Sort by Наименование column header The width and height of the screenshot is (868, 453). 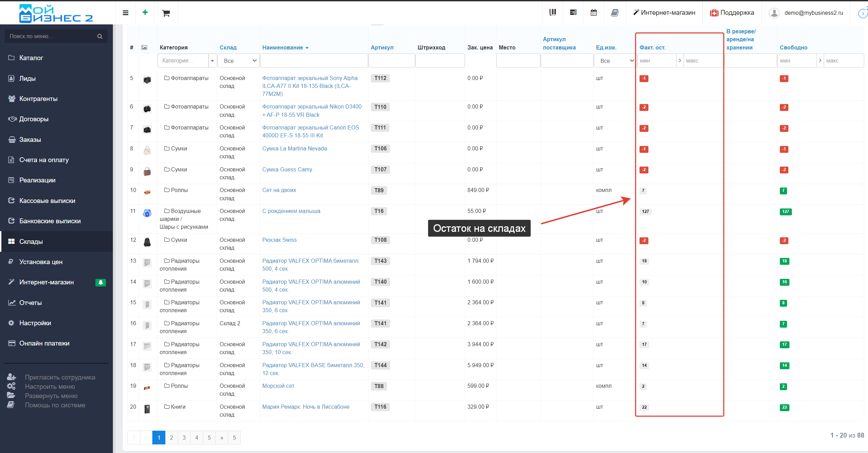tap(283, 47)
